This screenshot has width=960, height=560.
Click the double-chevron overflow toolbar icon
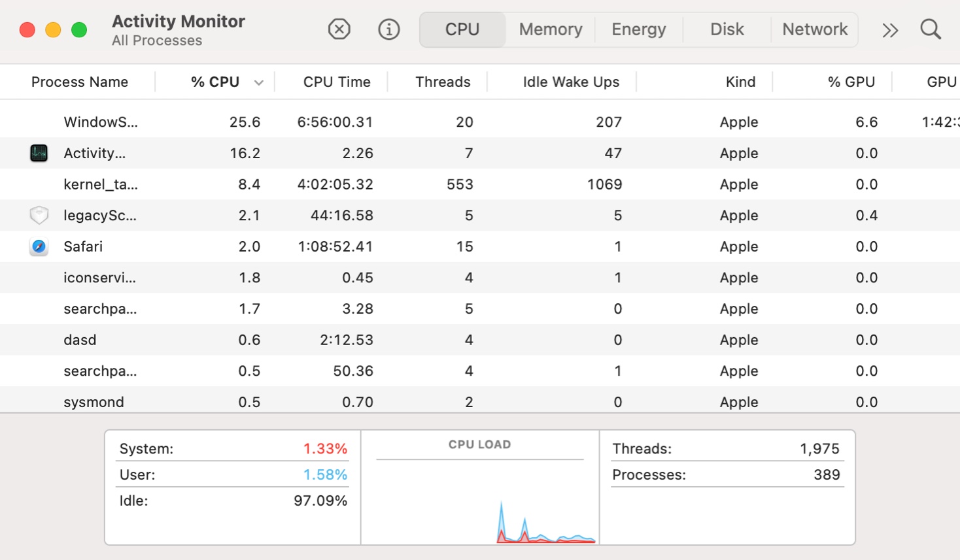(889, 29)
